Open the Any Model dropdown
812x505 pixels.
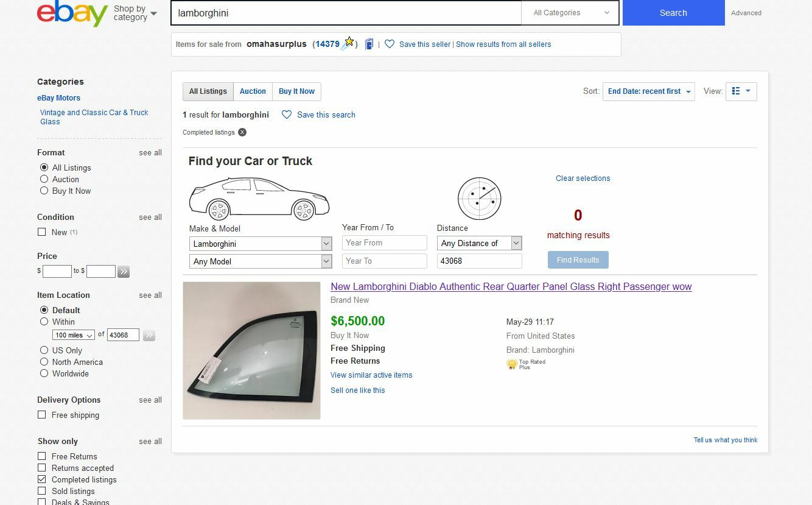click(x=261, y=261)
